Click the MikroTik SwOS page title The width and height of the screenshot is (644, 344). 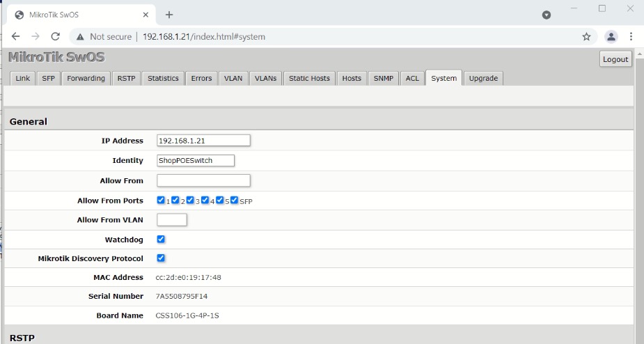(56, 57)
